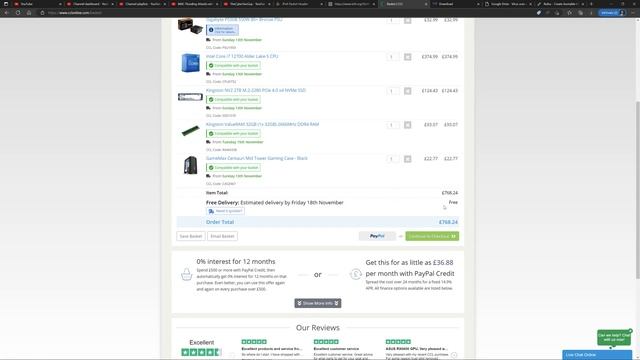Click the Kingston SSD compatibility badge

point(233,100)
